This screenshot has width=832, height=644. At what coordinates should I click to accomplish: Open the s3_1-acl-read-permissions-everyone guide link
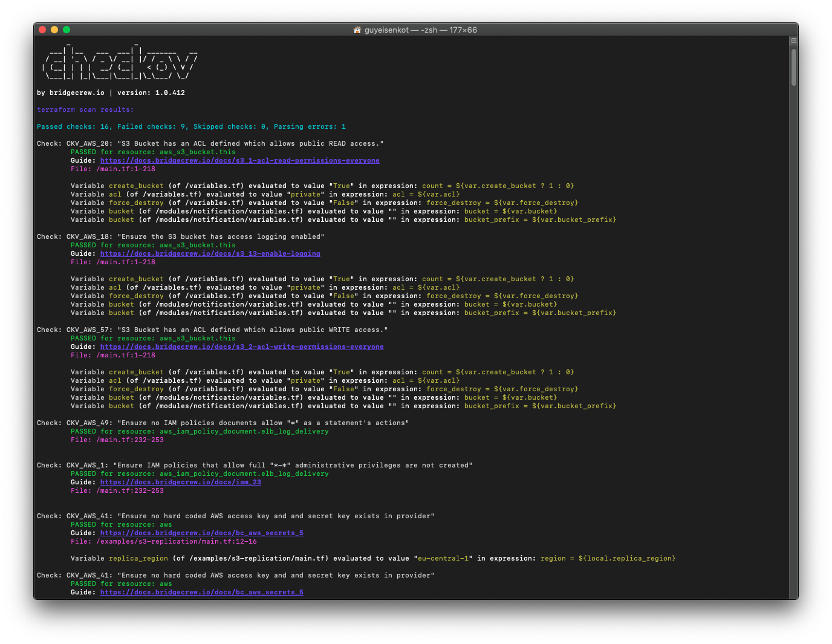(239, 160)
